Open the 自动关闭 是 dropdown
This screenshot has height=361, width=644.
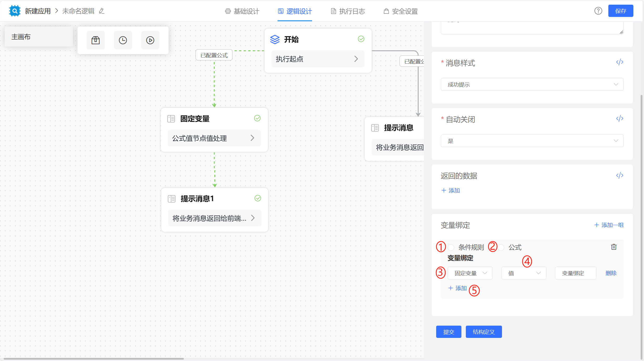tap(532, 141)
